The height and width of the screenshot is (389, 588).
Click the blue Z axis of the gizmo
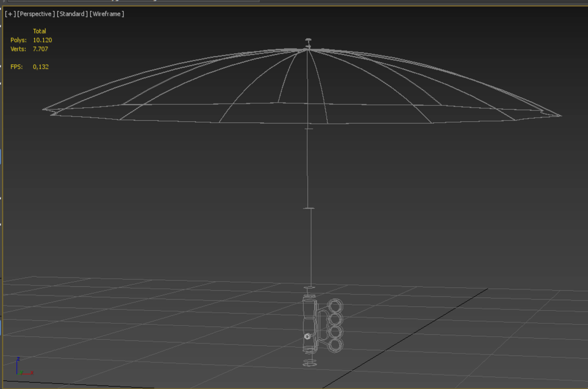point(17,367)
